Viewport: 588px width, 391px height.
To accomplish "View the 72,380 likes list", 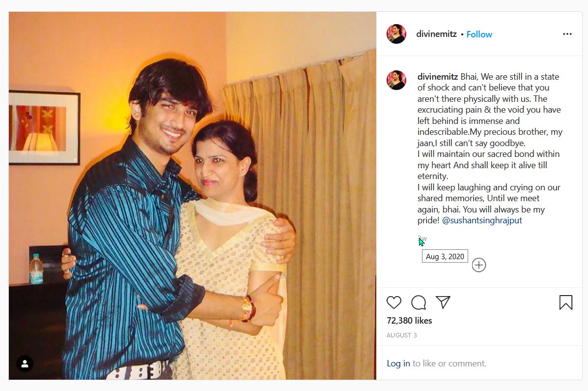I will click(x=409, y=321).
